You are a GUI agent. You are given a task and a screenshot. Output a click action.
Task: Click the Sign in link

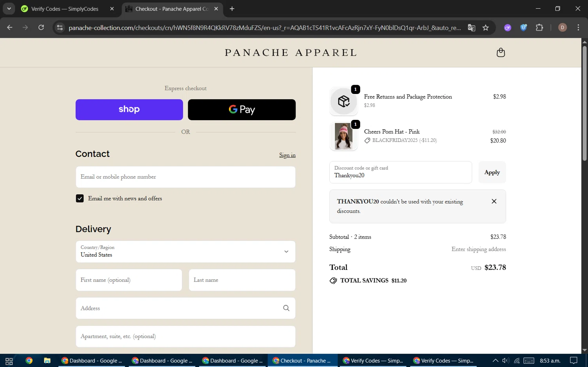tap(287, 155)
